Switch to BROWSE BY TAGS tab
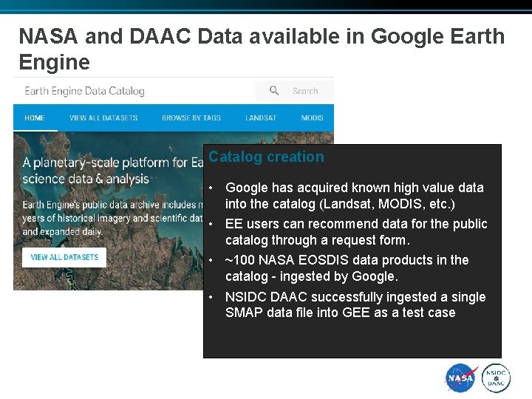 click(191, 117)
